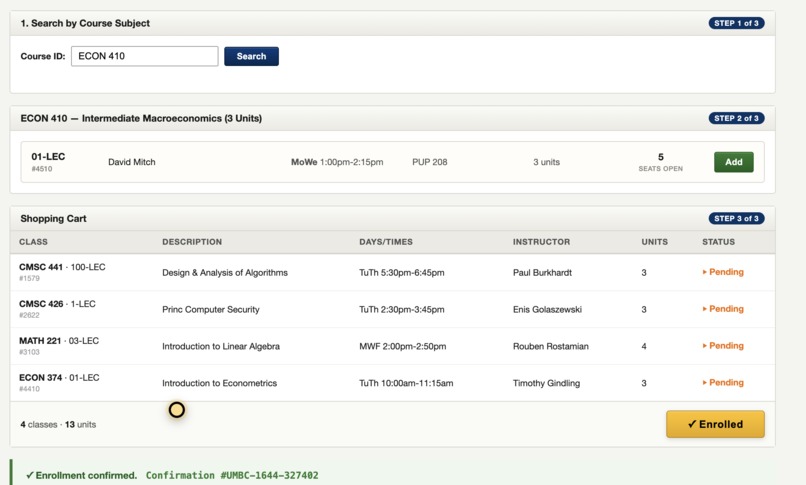Select the ECON 374 01-LEC cart row
This screenshot has height=485, width=806.
coord(392,383)
